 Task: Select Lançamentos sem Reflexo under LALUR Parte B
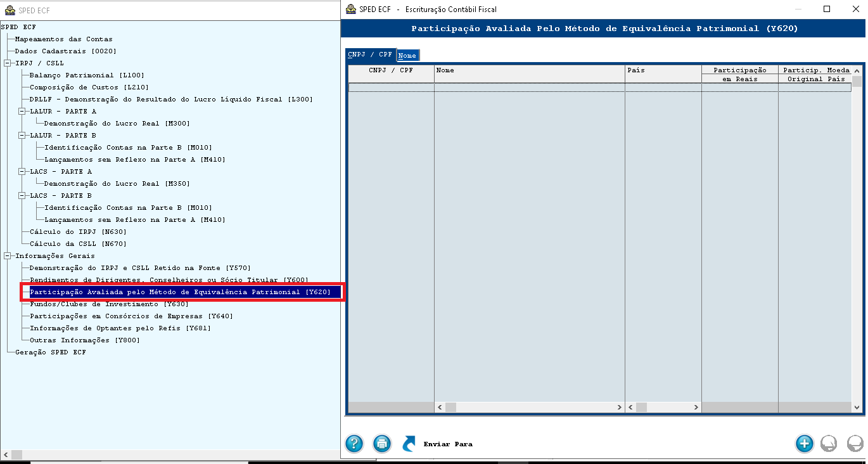[x=134, y=160]
